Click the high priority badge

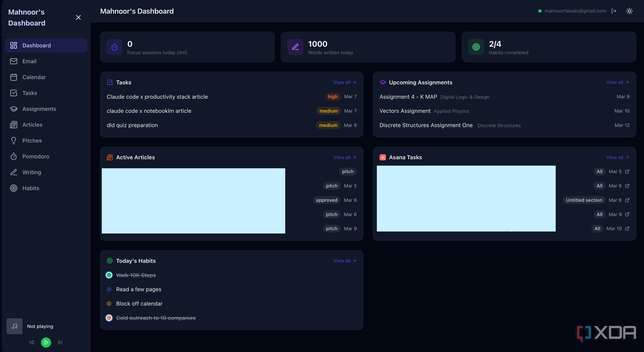(x=333, y=97)
